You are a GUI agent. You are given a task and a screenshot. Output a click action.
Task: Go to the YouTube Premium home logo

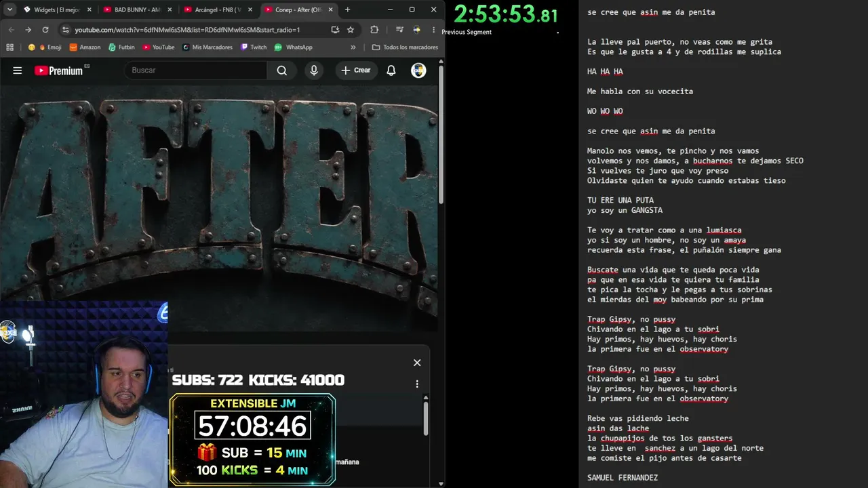coord(59,70)
